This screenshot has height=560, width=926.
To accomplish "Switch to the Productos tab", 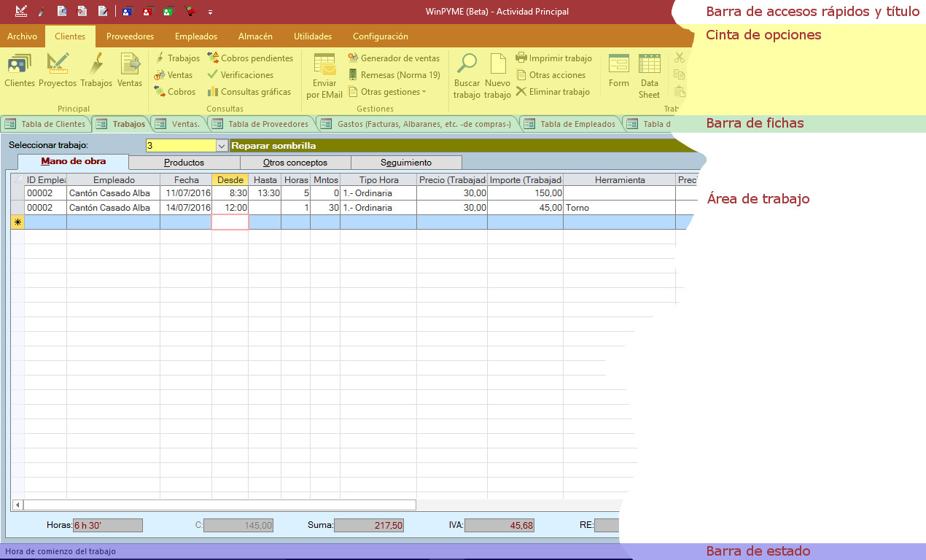I will coord(184,163).
